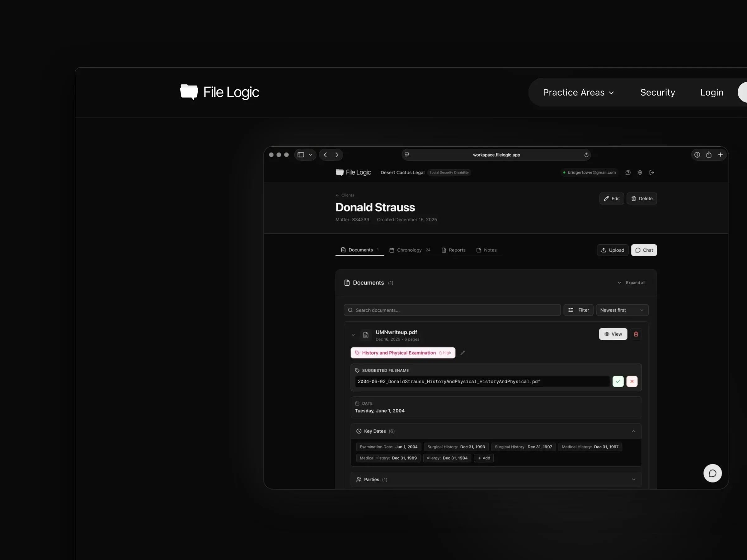Click the browser share icon

708,155
